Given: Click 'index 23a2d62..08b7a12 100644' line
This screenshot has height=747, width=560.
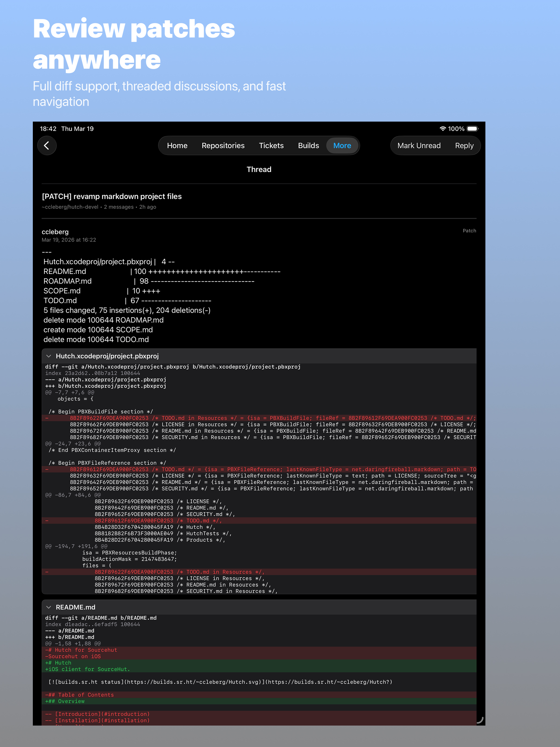Looking at the screenshot, I should click(93, 373).
